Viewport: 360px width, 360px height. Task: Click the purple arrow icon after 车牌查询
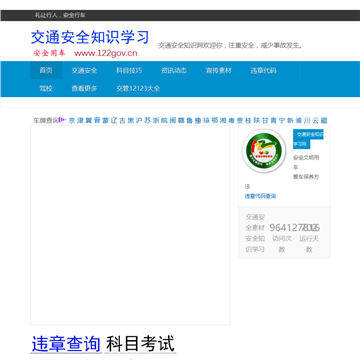point(62,120)
